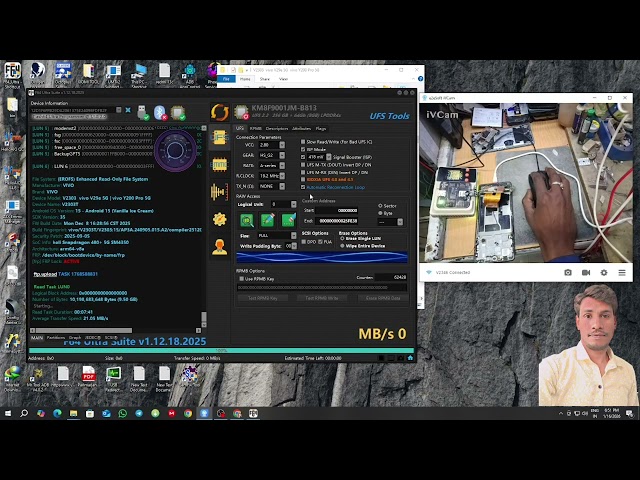Switch to the Flags tab
Viewport: 640px width, 480px height.
(x=321, y=129)
